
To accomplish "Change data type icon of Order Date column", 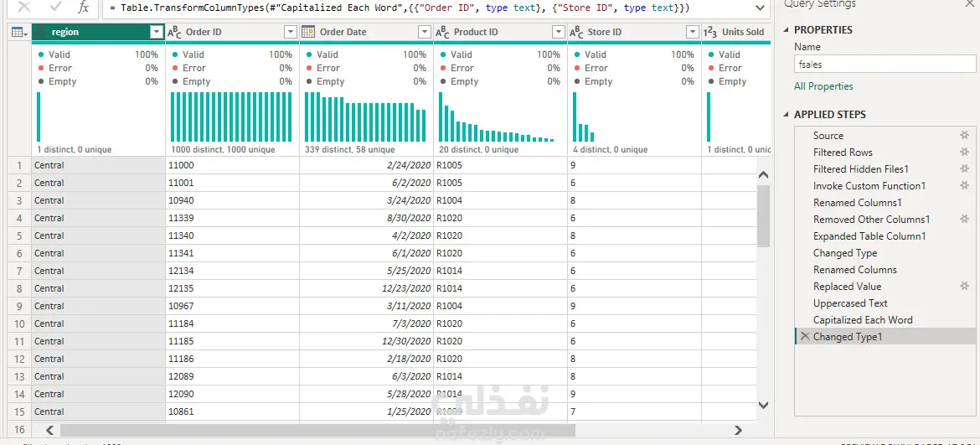I will pyautogui.click(x=307, y=32).
